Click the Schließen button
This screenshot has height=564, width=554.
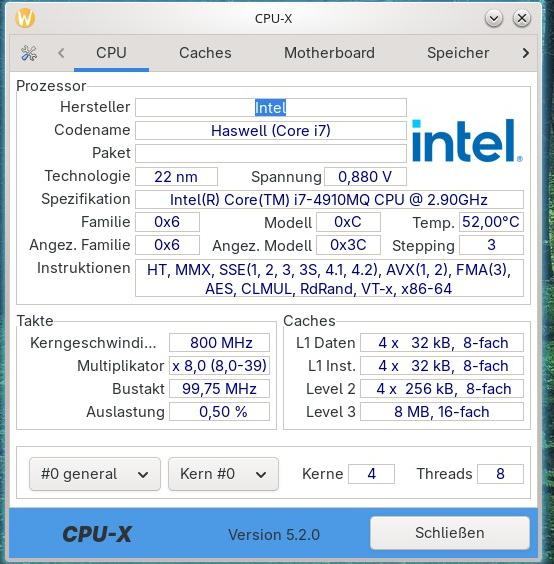click(450, 533)
